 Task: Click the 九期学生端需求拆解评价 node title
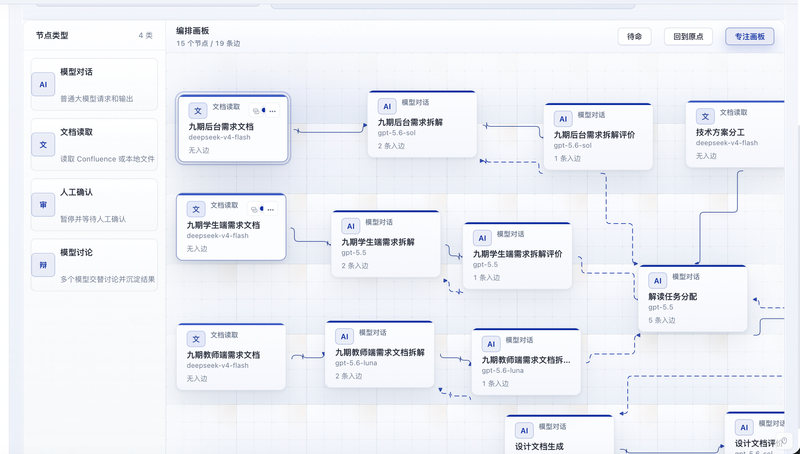[517, 254]
